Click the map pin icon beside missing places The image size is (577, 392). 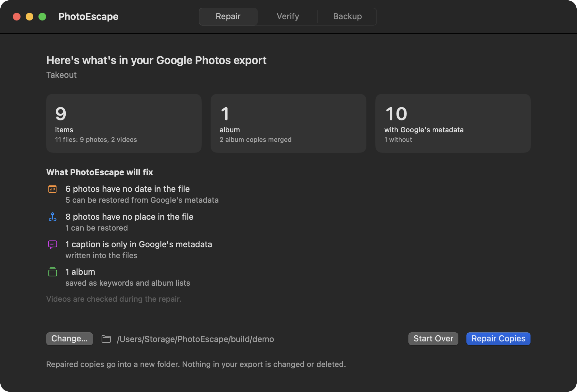(x=52, y=217)
